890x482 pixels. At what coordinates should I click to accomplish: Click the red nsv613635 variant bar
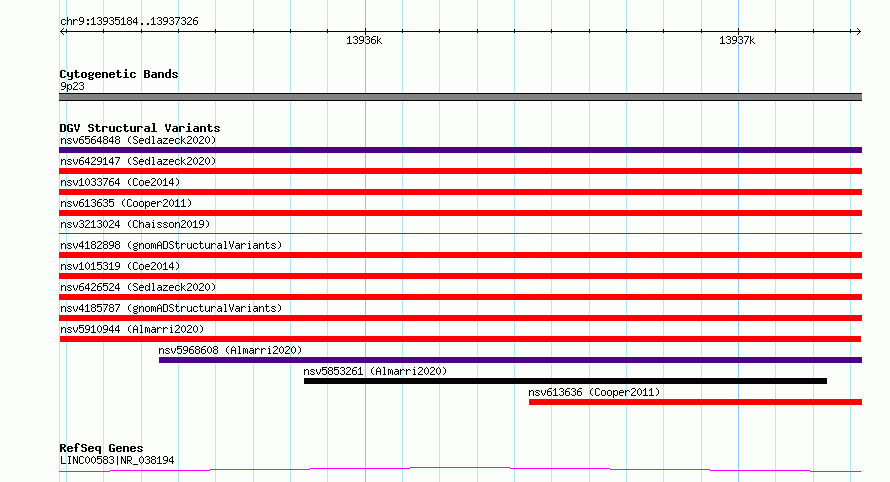coord(460,213)
